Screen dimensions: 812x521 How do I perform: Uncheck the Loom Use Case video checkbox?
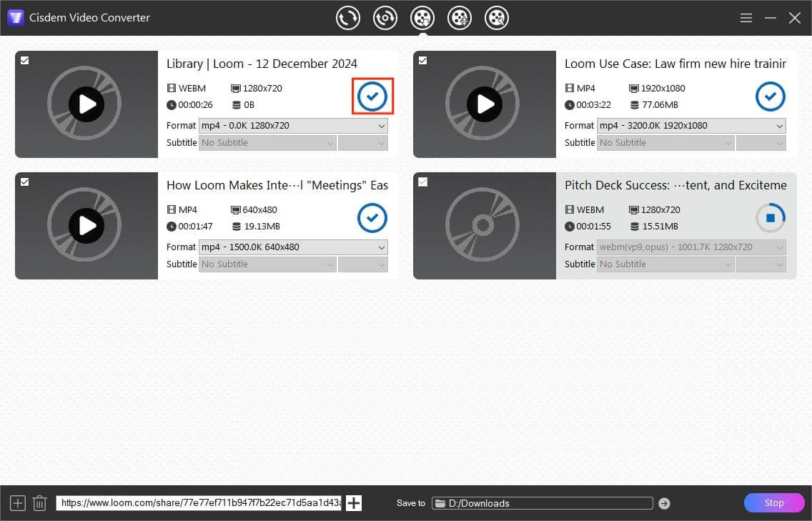coord(422,61)
